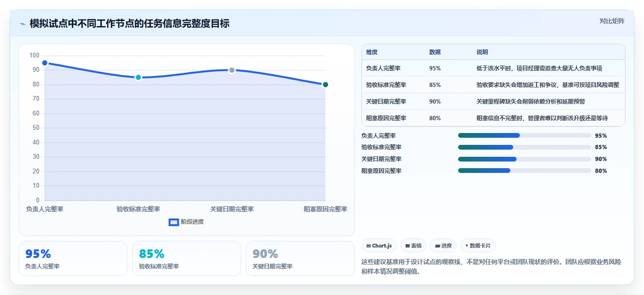Click the page title 模拟试点中不同工作节点
The height and width of the screenshot is (295, 644).
129,24
